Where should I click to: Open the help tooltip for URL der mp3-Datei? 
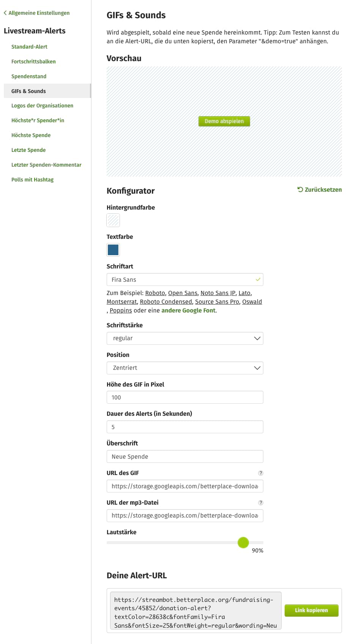pyautogui.click(x=261, y=502)
